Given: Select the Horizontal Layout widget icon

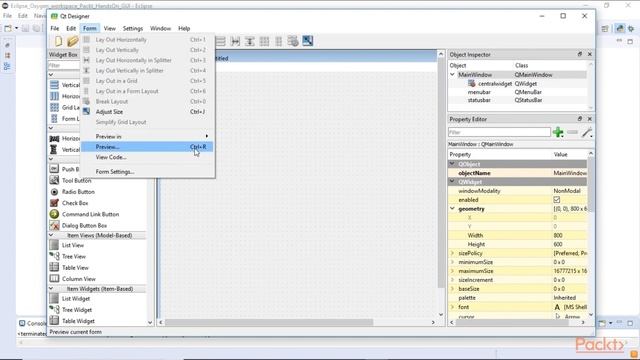Looking at the screenshot, I should (x=54, y=96).
